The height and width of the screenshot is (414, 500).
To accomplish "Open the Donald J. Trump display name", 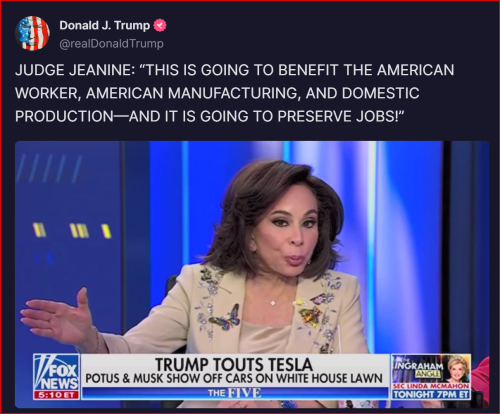I will click(105, 25).
